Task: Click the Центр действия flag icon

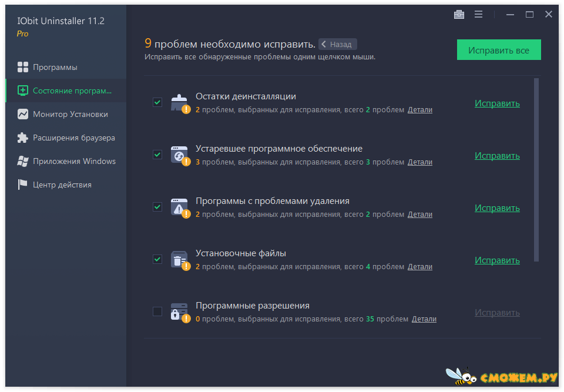Action: pyautogui.click(x=23, y=185)
